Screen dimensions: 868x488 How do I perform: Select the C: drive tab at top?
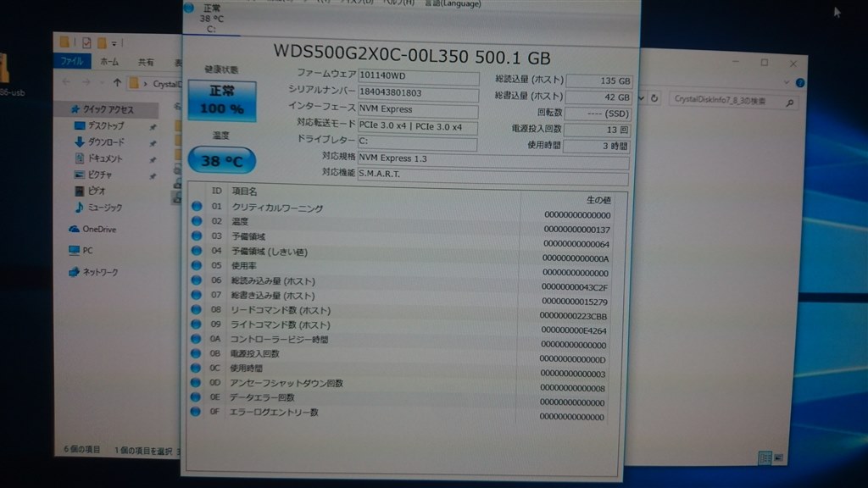tap(211, 19)
